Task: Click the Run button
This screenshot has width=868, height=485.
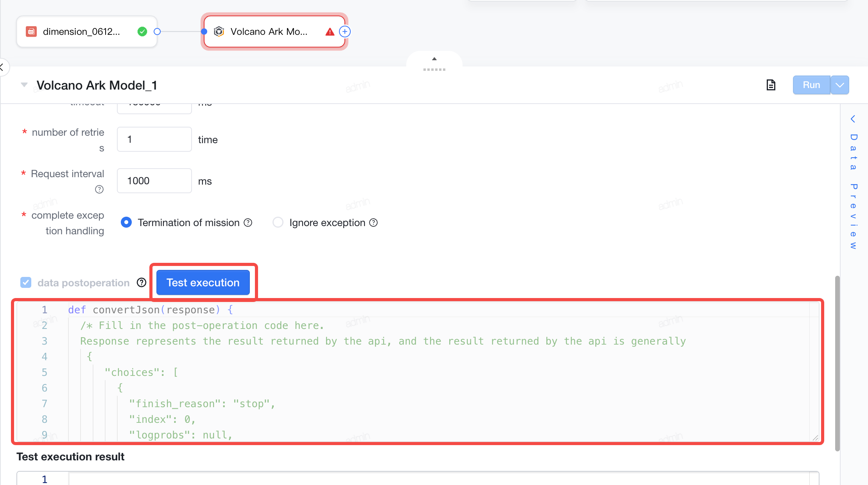Action: click(811, 85)
